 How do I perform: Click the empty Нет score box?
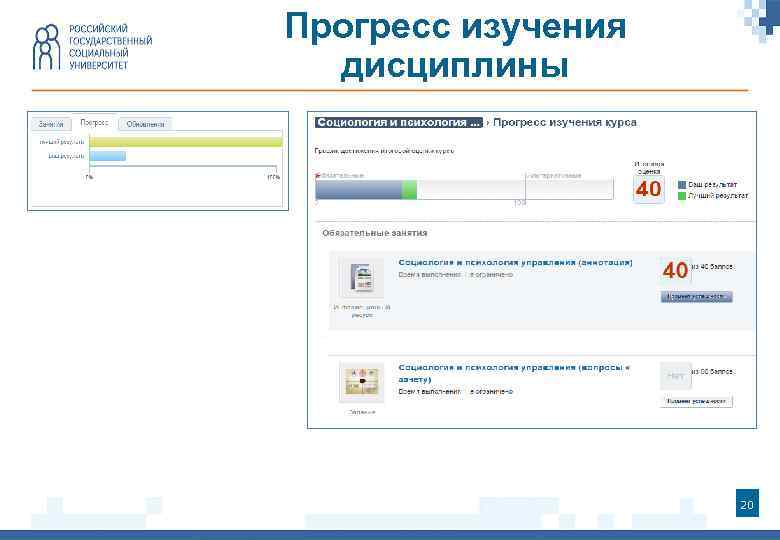click(676, 376)
